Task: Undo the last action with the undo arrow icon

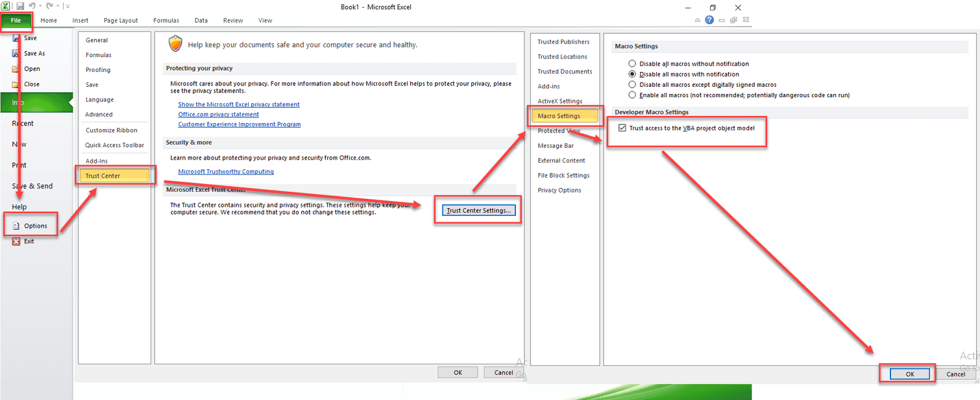Action: click(x=32, y=6)
